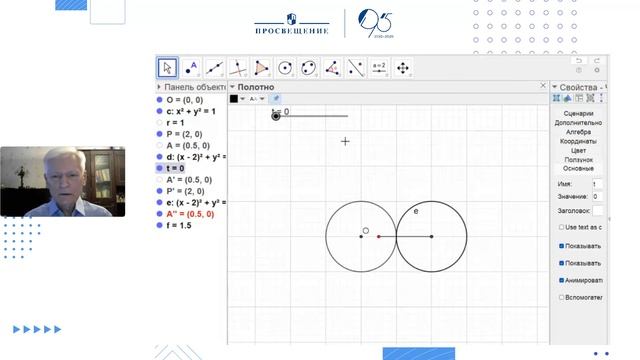Click the t = 0 slider handle
Screen dimensions: 640x360
coord(276,116)
